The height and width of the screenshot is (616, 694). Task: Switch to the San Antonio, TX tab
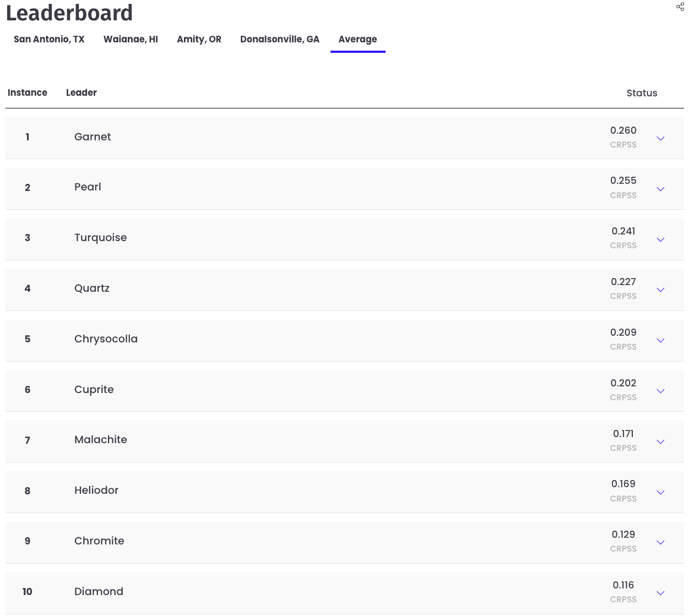(x=49, y=39)
